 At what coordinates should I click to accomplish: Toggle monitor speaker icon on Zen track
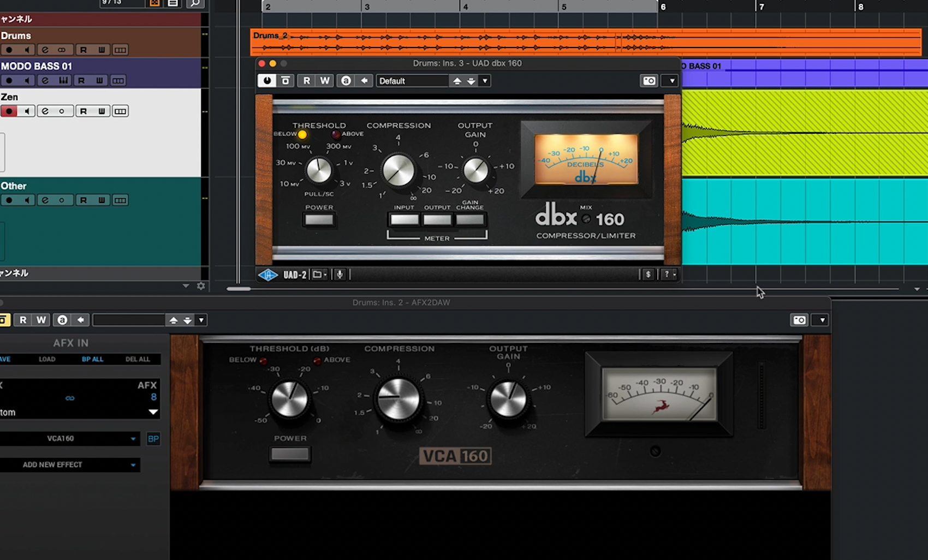(x=26, y=111)
